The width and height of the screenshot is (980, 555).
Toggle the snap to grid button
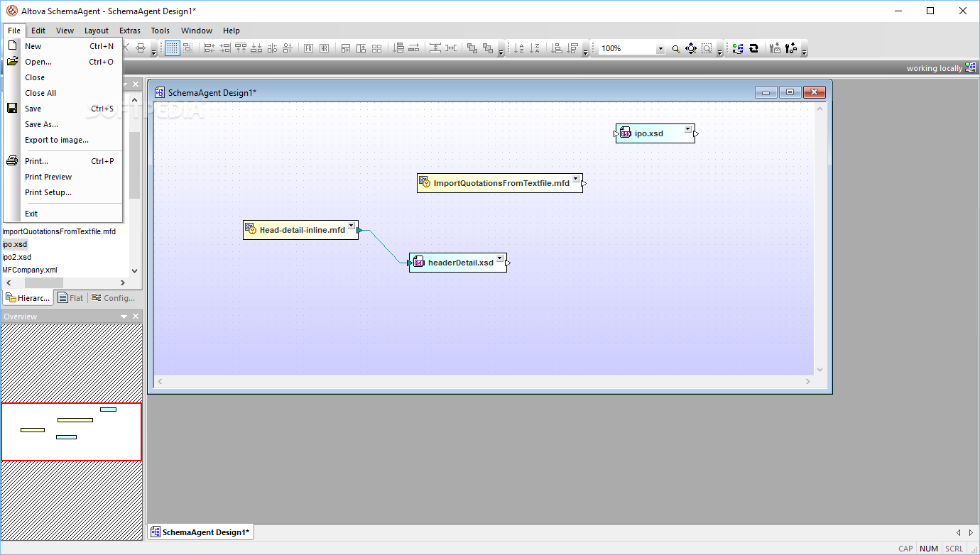(187, 48)
